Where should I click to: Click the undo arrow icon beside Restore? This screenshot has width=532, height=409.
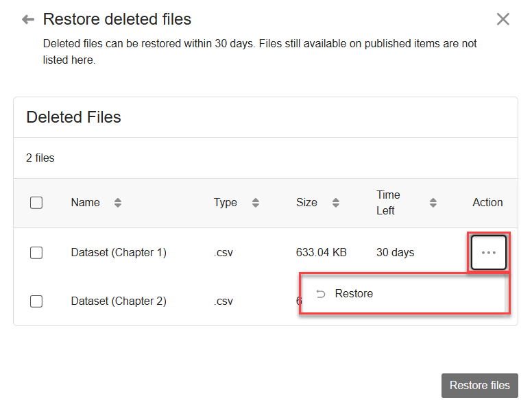[321, 294]
